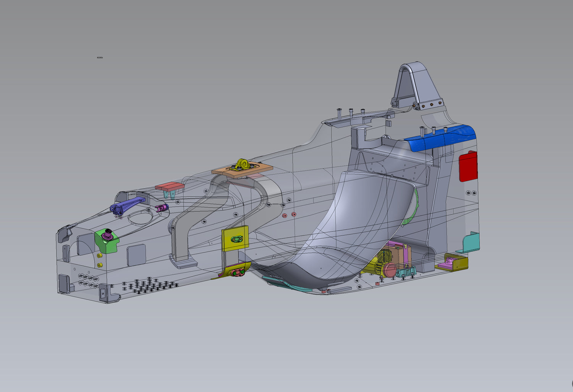Image resolution: width=573 pixels, height=392 pixels.
Task: Select the salmon rectangular pad on top
Action: tap(170, 186)
